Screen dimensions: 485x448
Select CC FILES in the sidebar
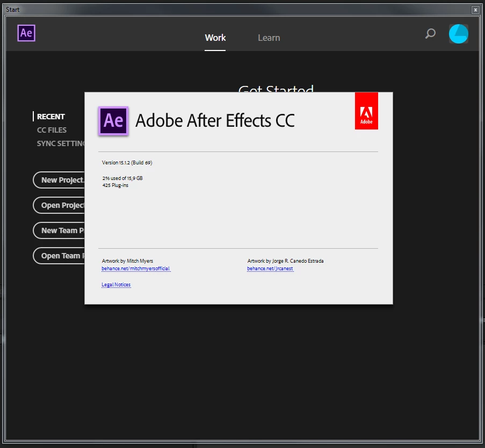(x=52, y=130)
